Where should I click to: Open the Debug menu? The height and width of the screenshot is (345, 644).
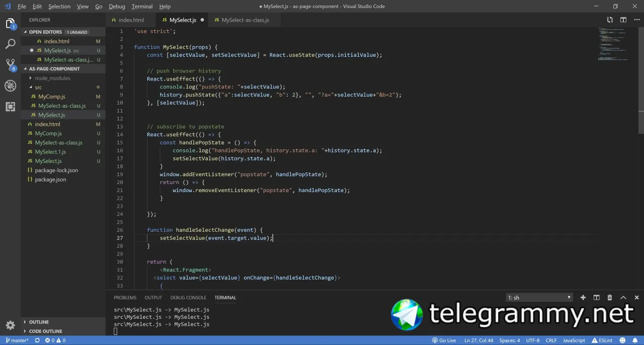(117, 7)
